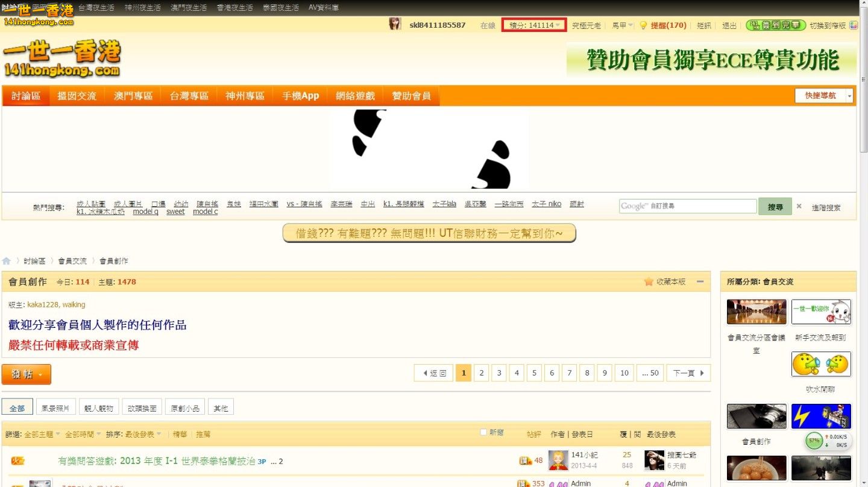Click moderator link kaka1228

tap(42, 304)
